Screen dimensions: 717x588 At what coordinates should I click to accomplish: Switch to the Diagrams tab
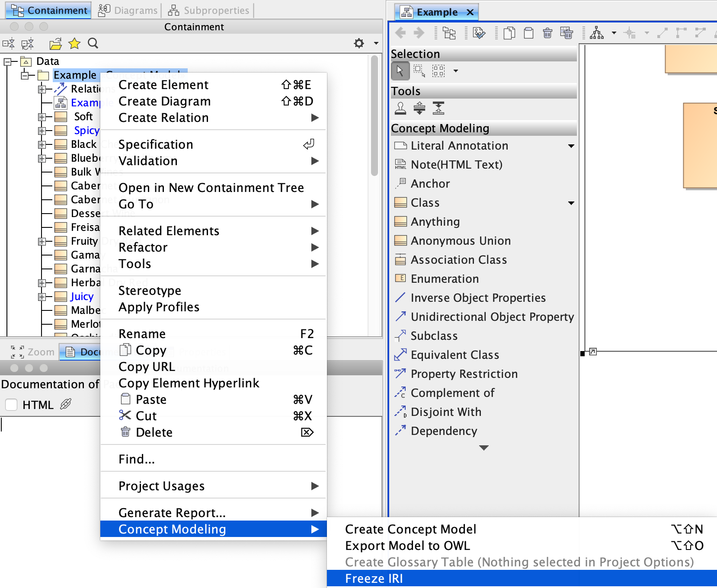(x=128, y=10)
